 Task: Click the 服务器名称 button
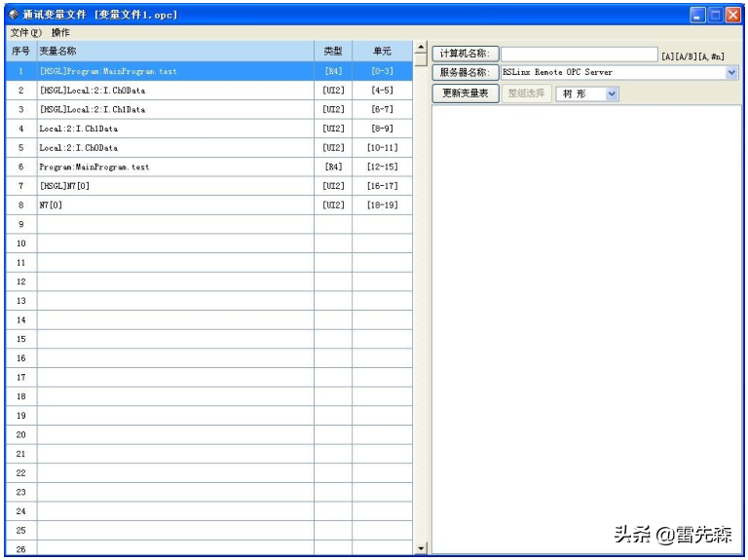pos(465,73)
